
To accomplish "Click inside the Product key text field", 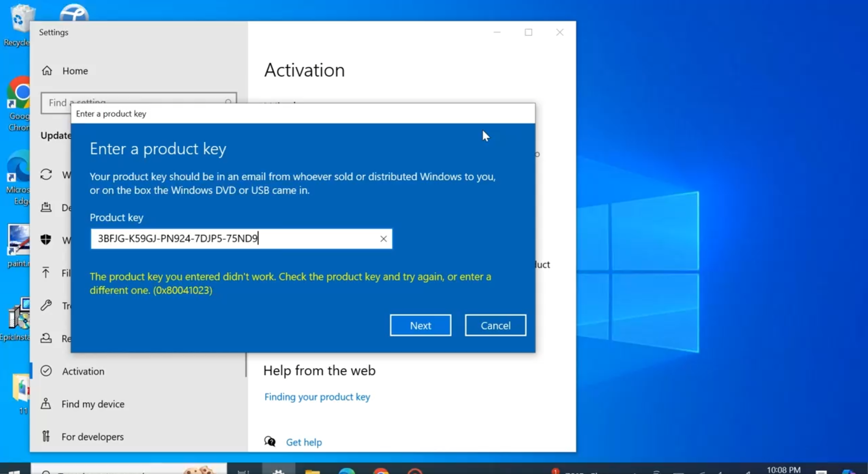I will tap(241, 239).
